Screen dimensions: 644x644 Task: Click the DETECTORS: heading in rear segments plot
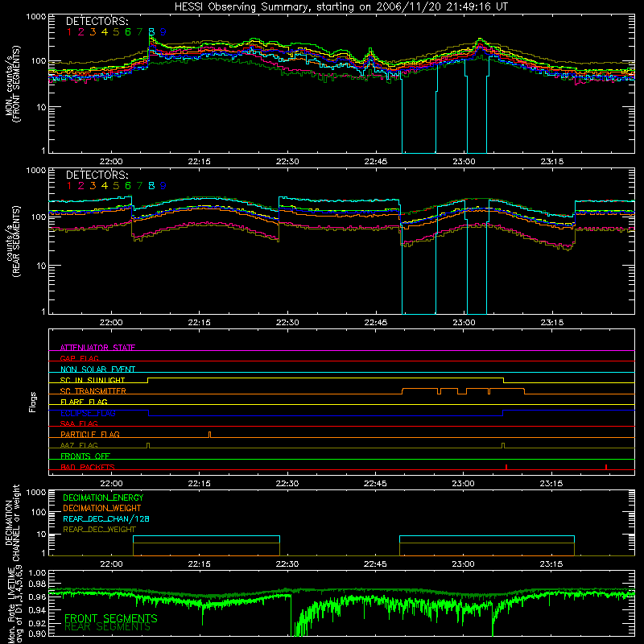[x=97, y=175]
